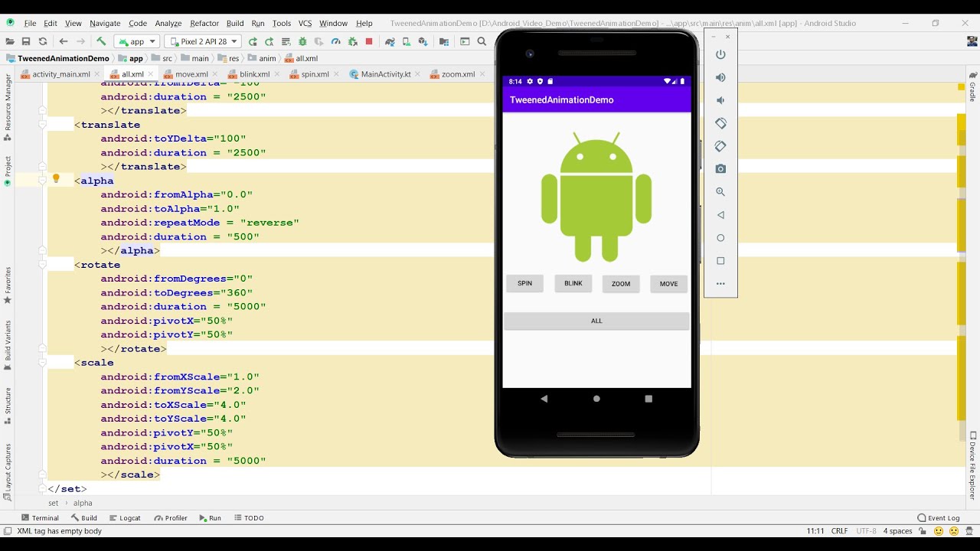The width and height of the screenshot is (980, 551).
Task: Toggle the Structure tool window
Action: (8, 406)
